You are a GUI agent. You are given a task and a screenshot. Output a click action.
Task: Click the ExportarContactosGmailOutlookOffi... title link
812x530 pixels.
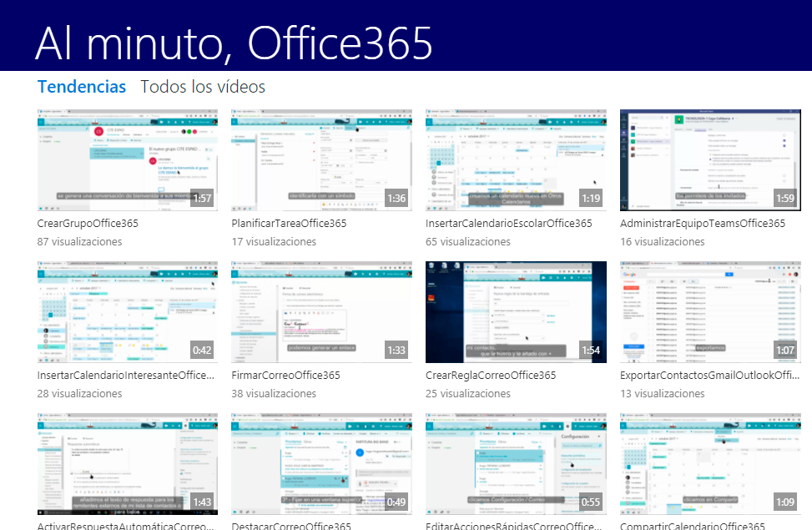(x=709, y=375)
